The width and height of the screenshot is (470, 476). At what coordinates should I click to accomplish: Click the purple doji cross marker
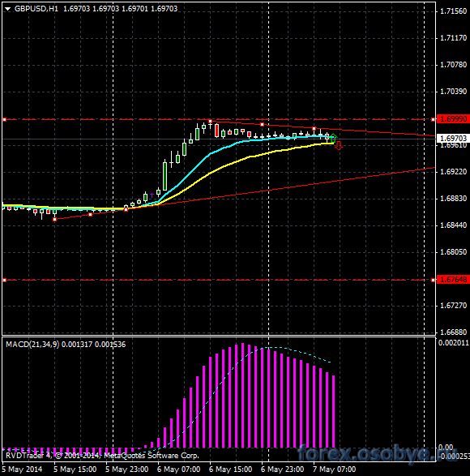coord(152,195)
